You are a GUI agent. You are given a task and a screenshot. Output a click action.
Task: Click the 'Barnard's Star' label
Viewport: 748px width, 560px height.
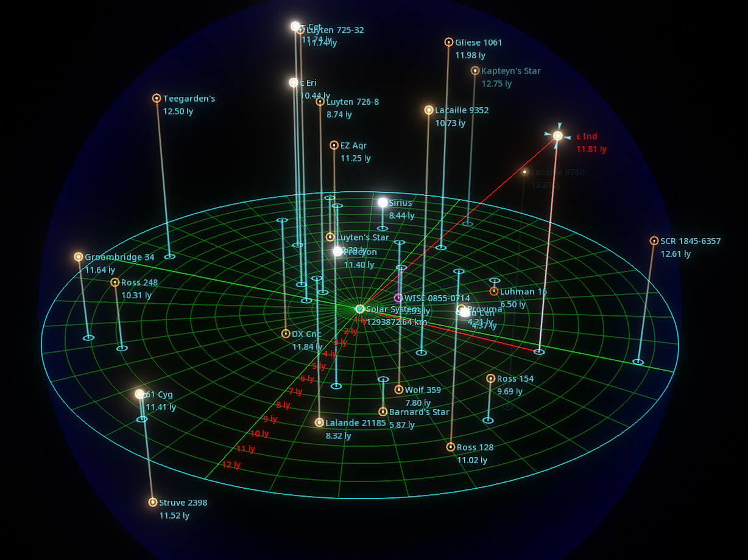[419, 412]
